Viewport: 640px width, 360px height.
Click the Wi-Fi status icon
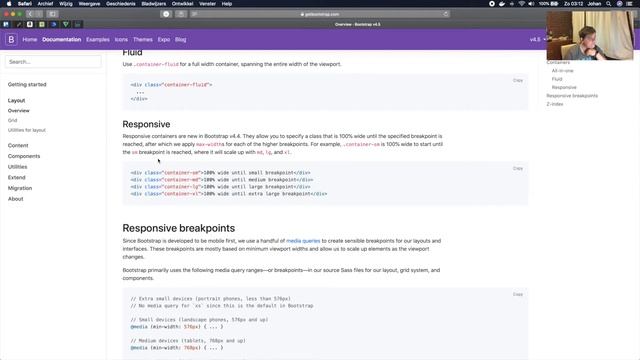[522, 4]
